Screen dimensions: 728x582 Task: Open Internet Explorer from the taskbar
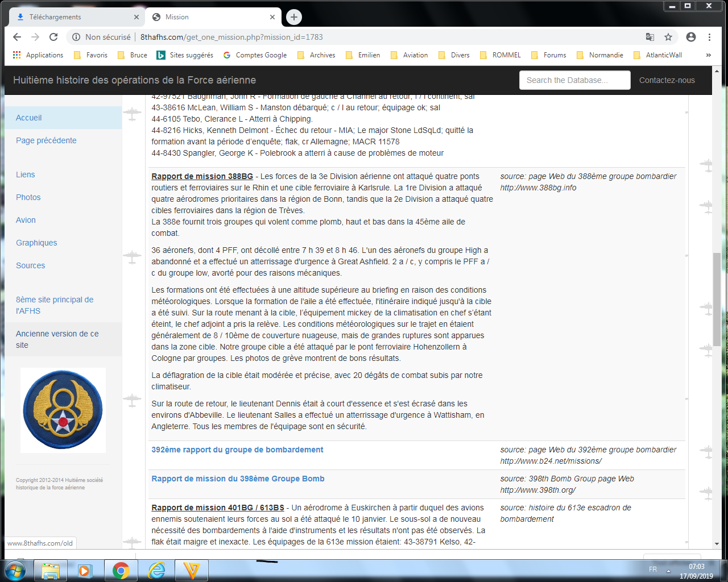156,570
